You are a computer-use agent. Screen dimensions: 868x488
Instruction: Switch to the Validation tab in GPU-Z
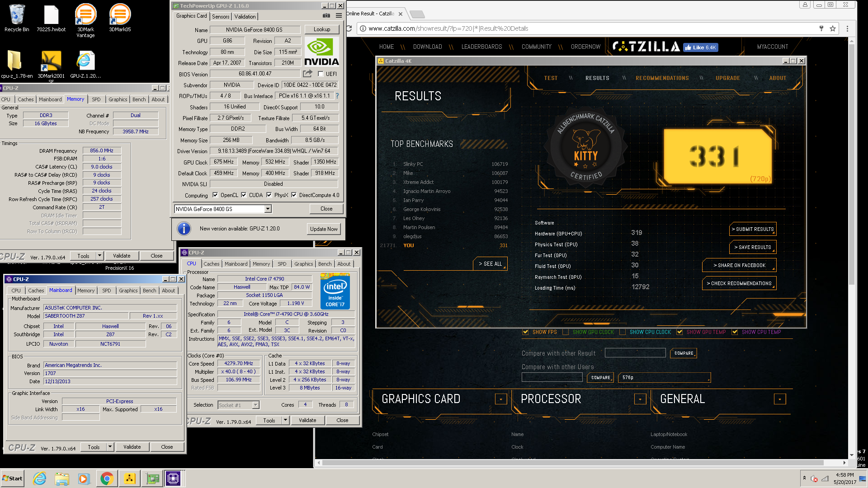pyautogui.click(x=245, y=17)
